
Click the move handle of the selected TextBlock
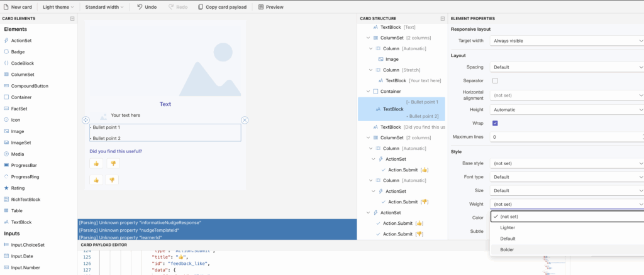(86, 120)
